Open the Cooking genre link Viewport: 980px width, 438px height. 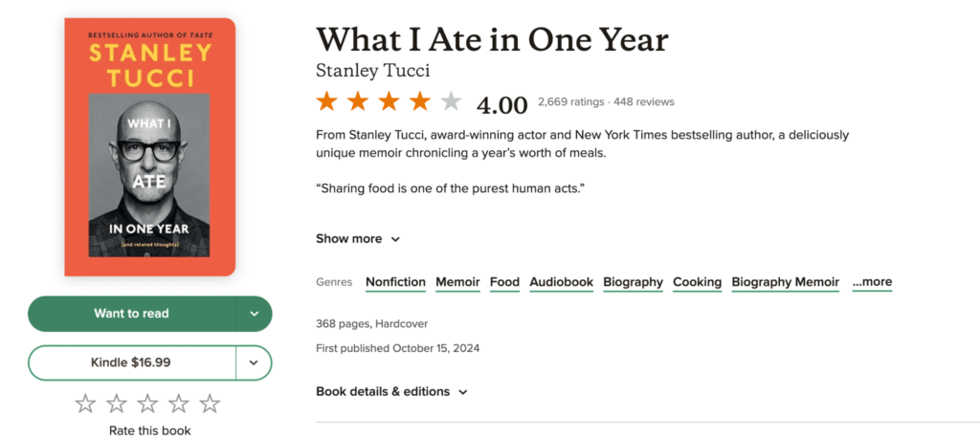coord(697,282)
